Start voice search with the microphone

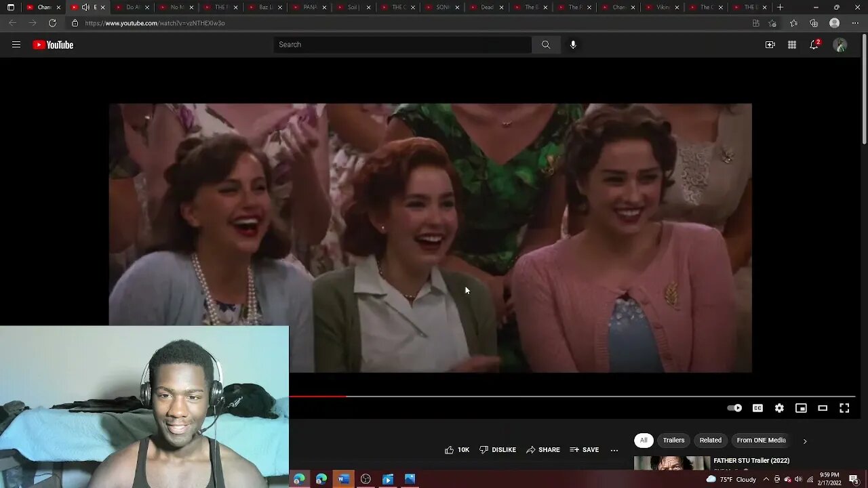pyautogui.click(x=573, y=45)
